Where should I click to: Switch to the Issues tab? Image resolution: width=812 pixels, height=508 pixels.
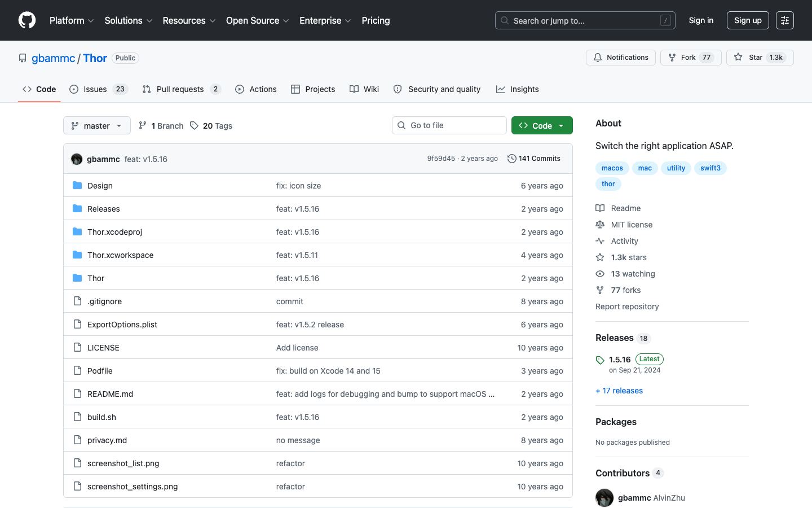tap(99, 89)
